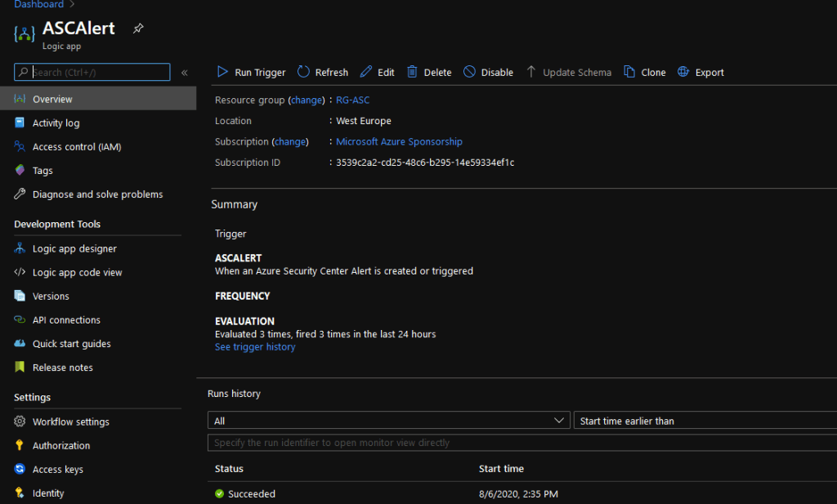Delete the ASCAlert logic app

coord(429,72)
